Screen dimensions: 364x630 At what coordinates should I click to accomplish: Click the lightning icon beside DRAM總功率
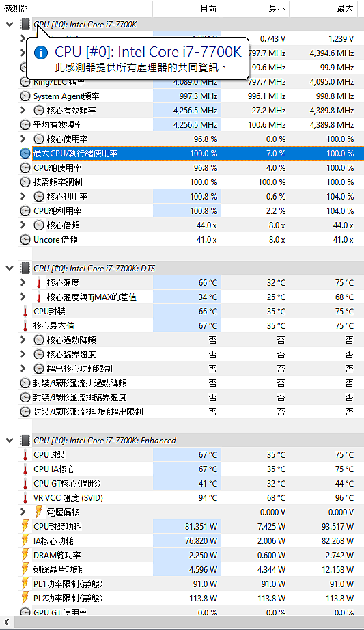[25, 556]
